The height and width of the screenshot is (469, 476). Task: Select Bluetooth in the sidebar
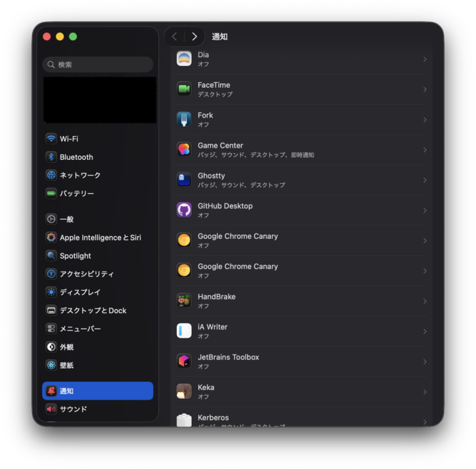pos(75,157)
